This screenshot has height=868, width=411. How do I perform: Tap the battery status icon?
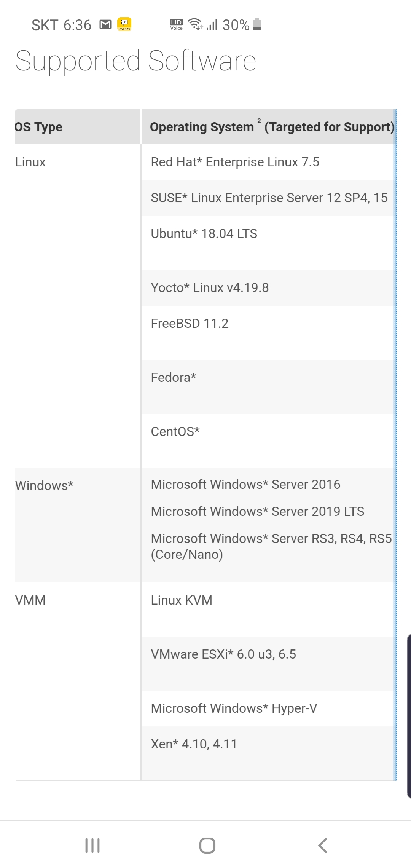pos(257,24)
